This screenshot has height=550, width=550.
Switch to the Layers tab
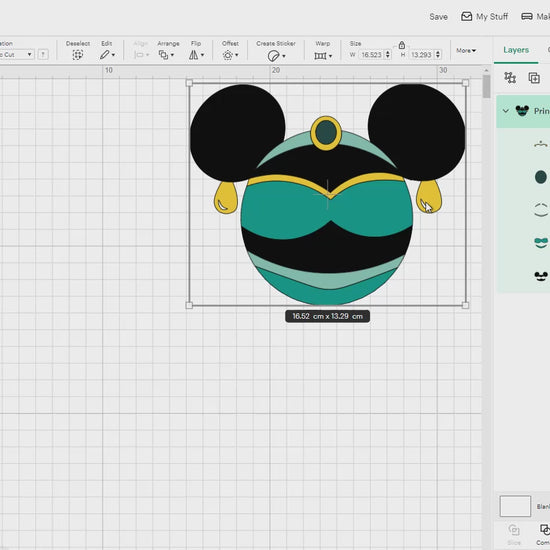click(516, 50)
